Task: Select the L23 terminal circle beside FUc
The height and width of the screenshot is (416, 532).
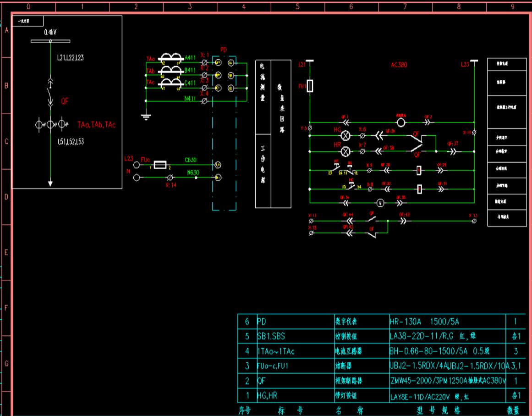Action: [136, 165]
